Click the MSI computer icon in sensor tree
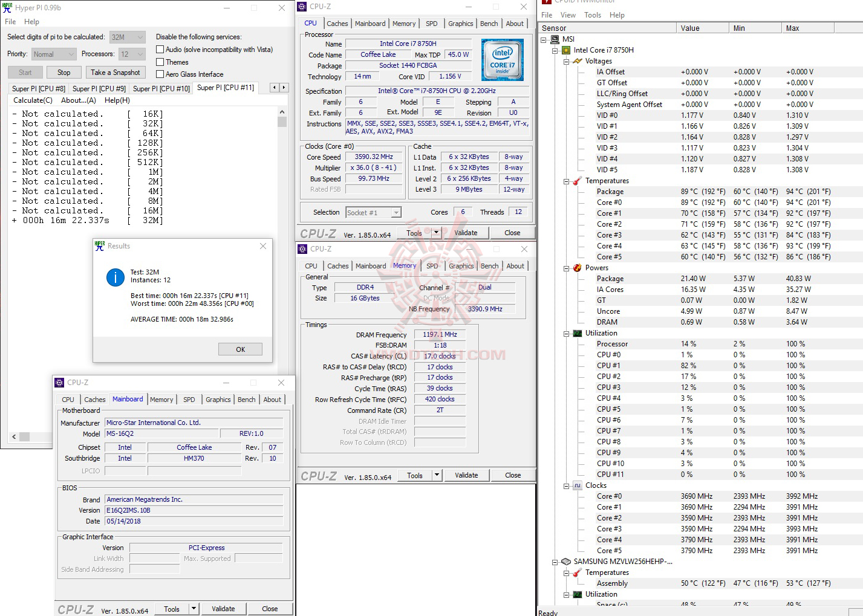This screenshot has height=616, width=863. click(555, 39)
